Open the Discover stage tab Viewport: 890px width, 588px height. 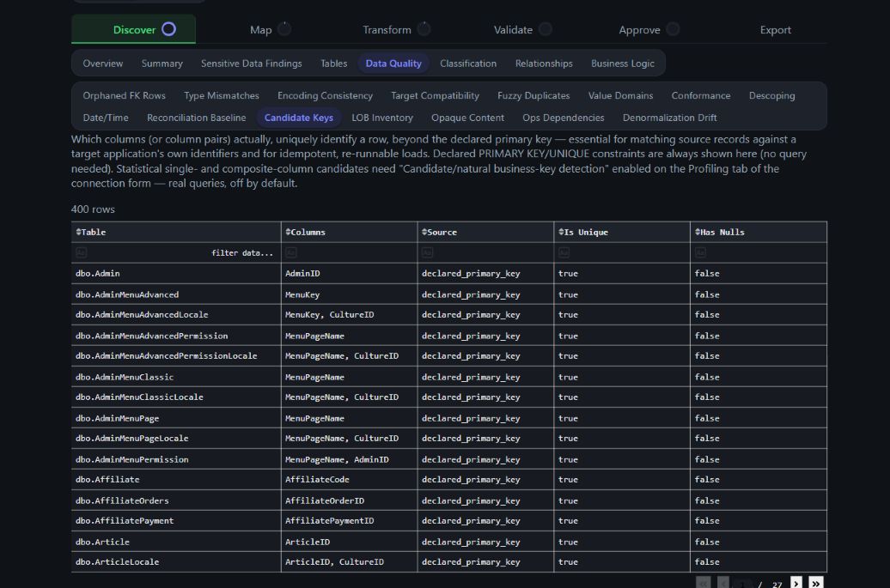[x=133, y=29]
